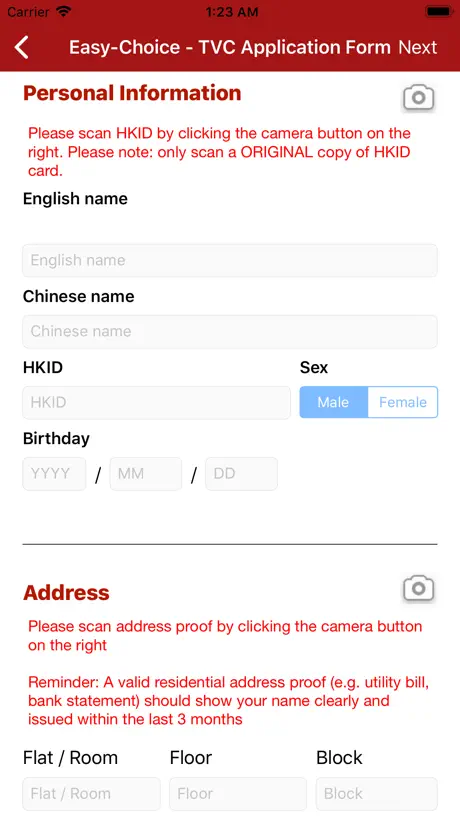The image size is (460, 818).
Task: Tap the Personal Information heading
Action: [132, 93]
